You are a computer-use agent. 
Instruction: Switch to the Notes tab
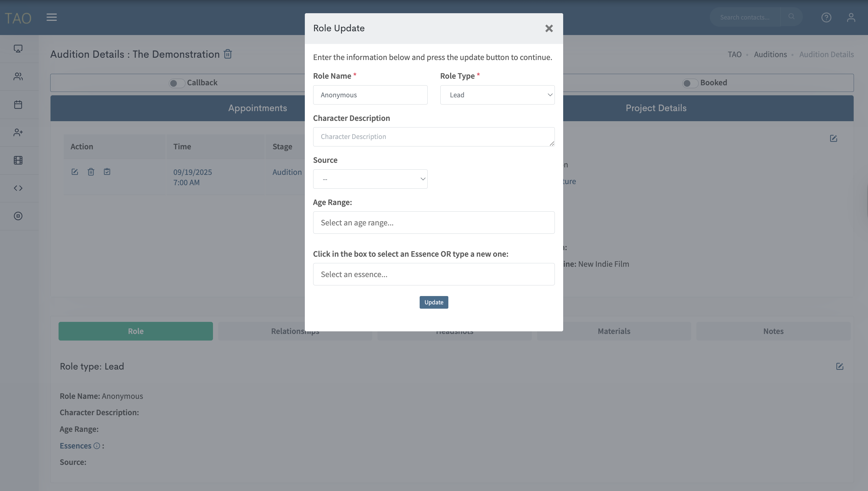(x=773, y=331)
